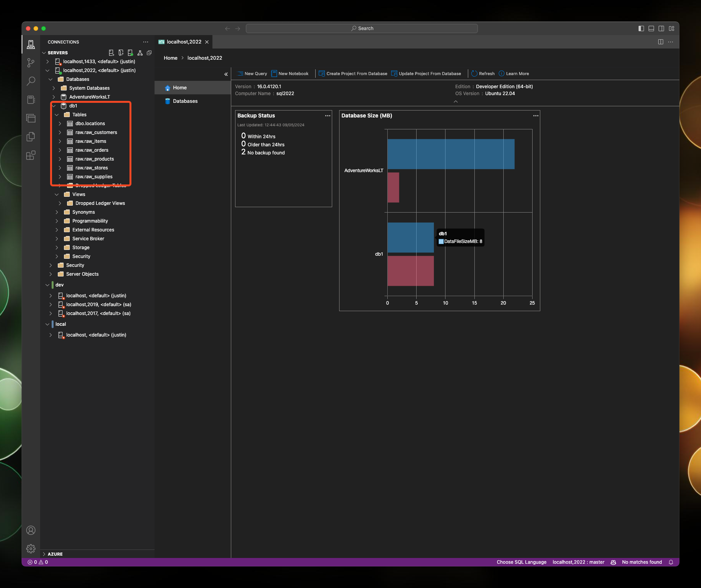The image size is (701, 588).
Task: Open the Accounts icon
Action: coord(31,530)
